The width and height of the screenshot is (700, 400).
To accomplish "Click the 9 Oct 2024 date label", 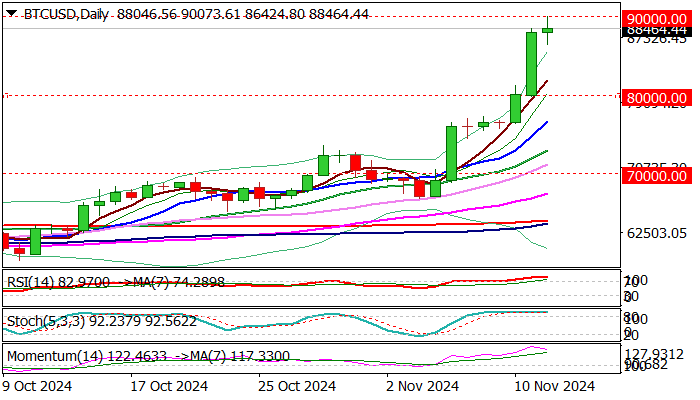I will click(x=38, y=386).
